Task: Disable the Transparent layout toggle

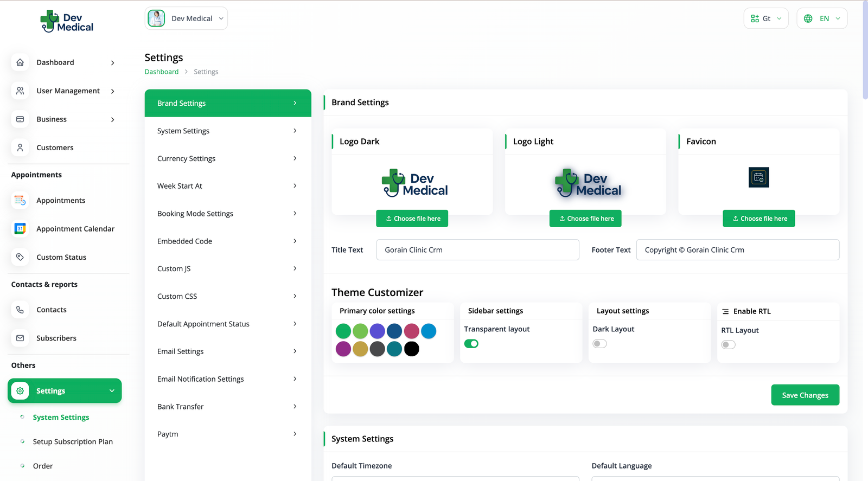Action: coord(471,344)
